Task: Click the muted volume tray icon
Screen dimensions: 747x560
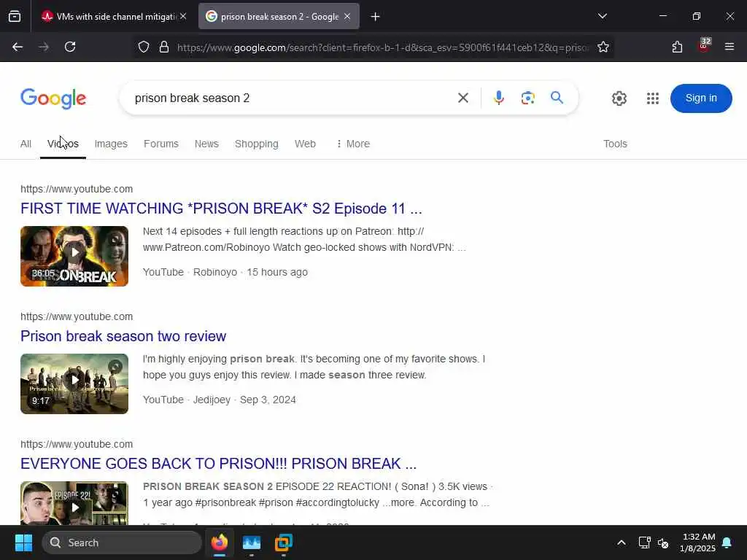Action: tap(663, 542)
